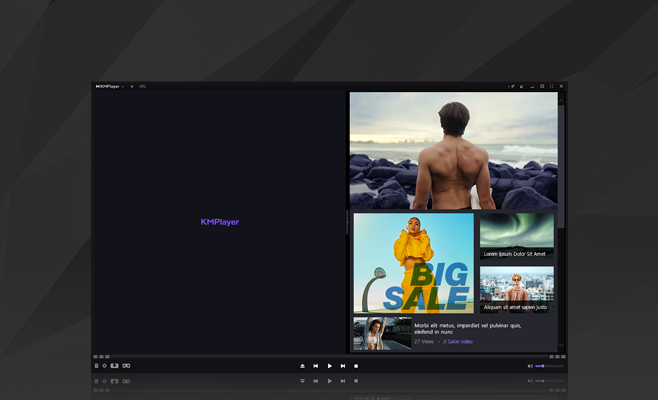Click the total time display on the right

point(557,357)
